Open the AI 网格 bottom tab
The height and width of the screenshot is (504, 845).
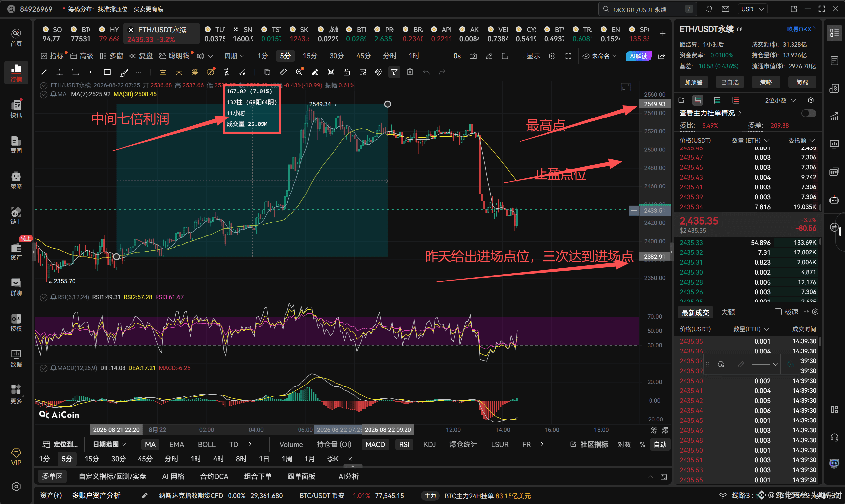tap(173, 476)
